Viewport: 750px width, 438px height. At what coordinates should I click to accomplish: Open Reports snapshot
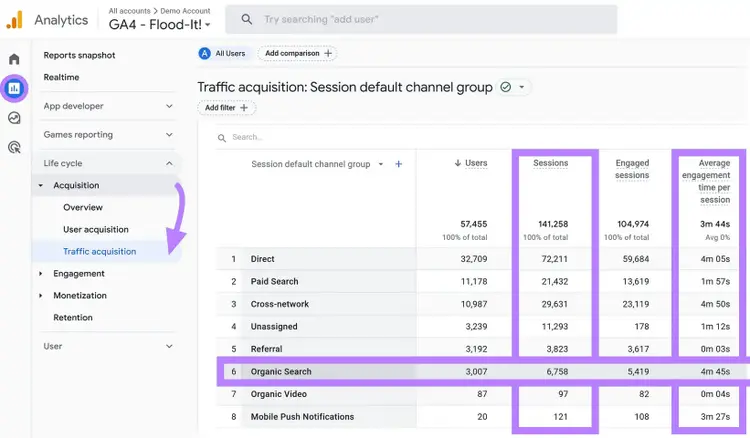coord(79,55)
